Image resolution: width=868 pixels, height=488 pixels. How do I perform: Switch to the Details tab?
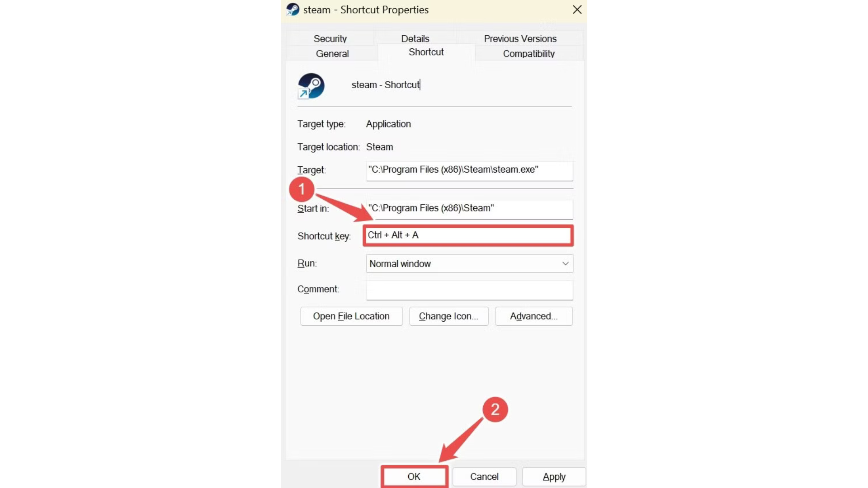(x=415, y=38)
